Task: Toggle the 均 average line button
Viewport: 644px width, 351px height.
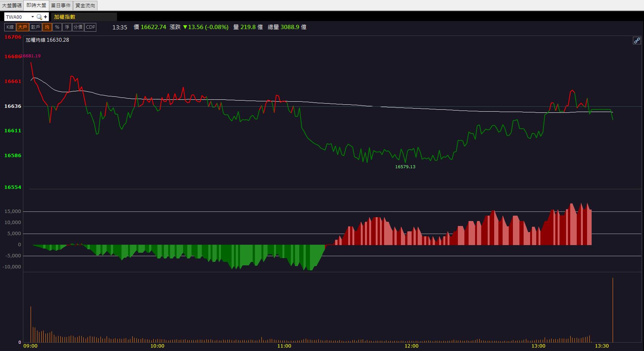Action: 47,27
